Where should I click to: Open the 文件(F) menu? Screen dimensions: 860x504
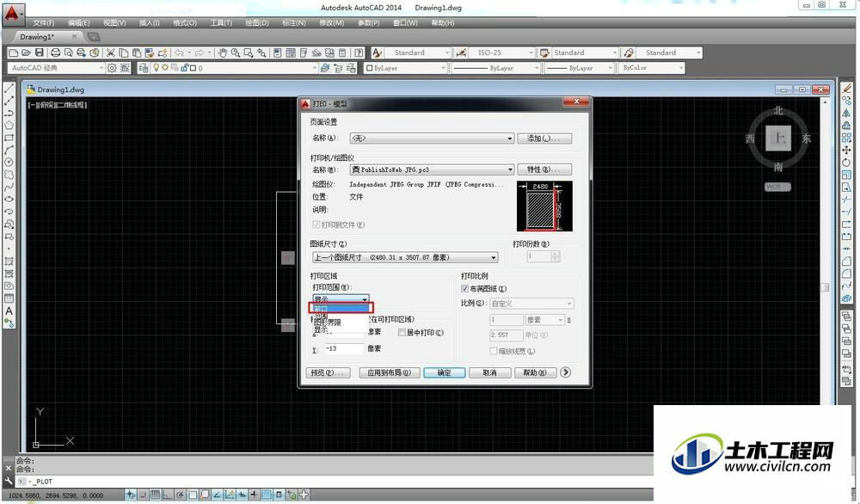(44, 23)
